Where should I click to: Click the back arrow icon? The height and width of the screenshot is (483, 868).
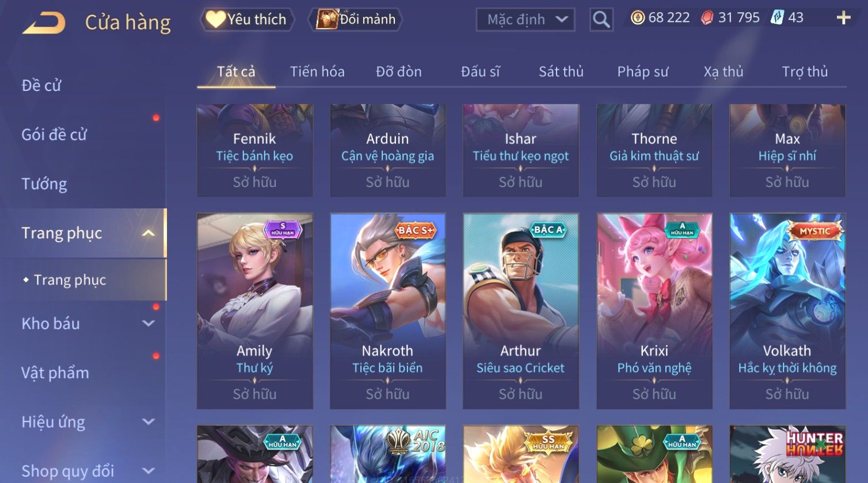(44, 22)
